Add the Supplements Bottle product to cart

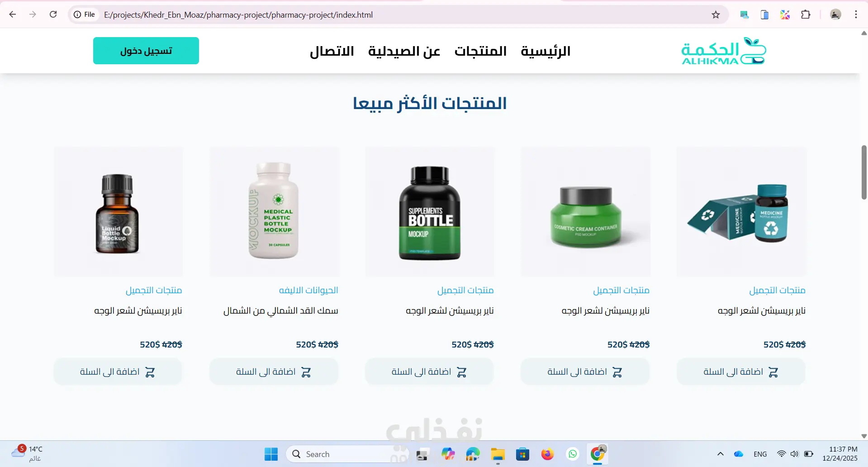[429, 372]
